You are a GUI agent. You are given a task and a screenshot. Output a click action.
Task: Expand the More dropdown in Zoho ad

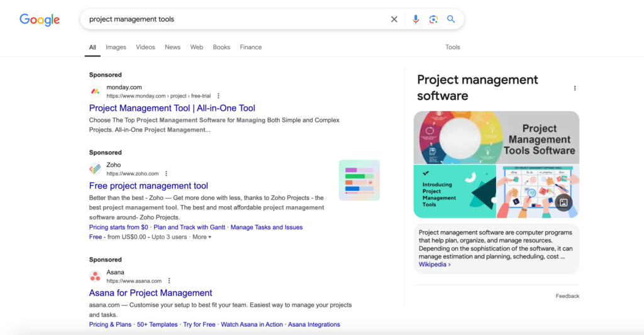point(202,237)
